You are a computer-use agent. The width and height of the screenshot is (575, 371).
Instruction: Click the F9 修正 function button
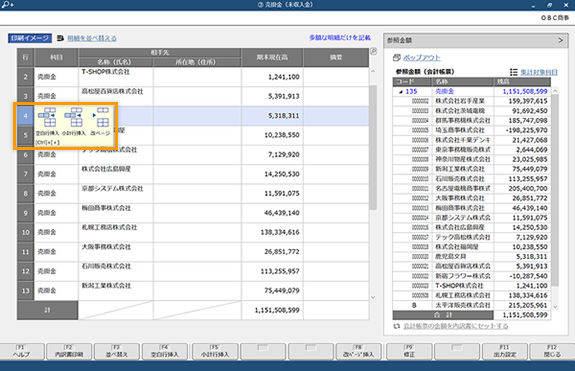409,352
